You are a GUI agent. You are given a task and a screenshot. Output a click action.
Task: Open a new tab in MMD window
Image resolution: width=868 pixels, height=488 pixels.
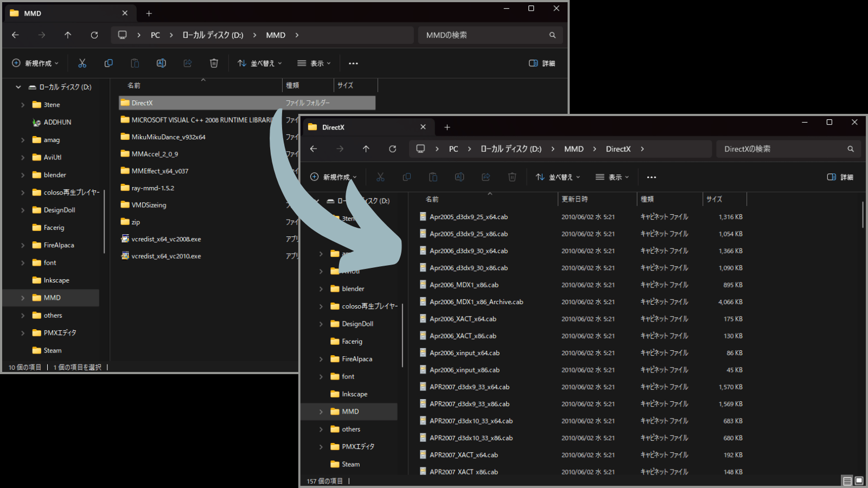pos(149,14)
